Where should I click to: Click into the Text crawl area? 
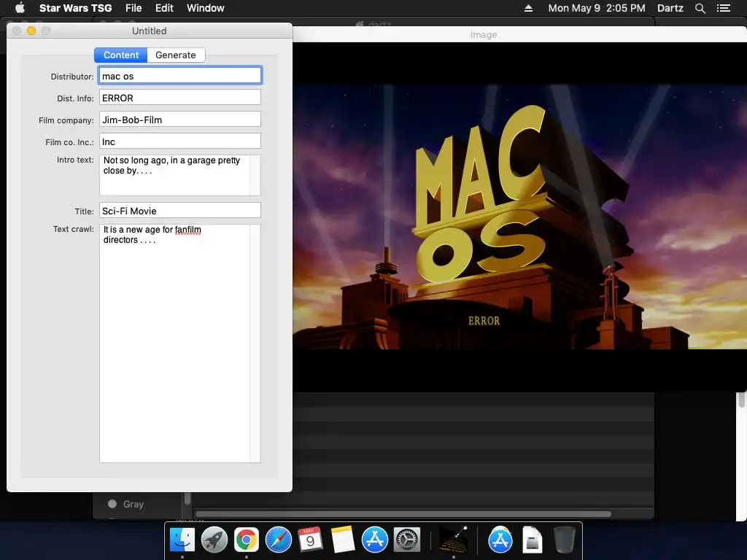tap(180, 343)
